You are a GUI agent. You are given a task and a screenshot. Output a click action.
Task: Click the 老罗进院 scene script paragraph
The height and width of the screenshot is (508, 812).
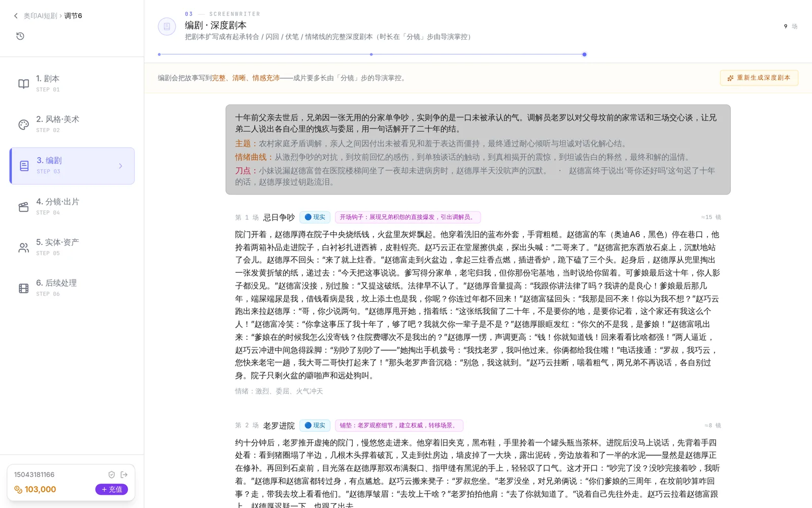click(478, 473)
